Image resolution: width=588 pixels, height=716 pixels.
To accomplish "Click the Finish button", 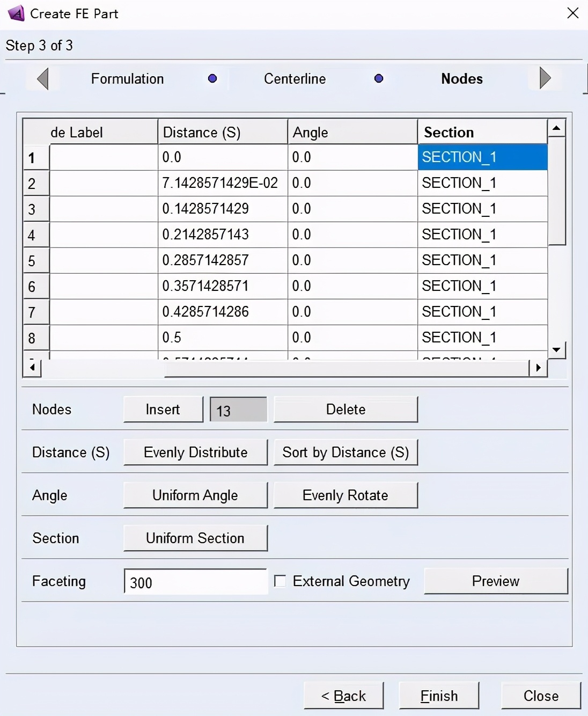I will pos(439,696).
